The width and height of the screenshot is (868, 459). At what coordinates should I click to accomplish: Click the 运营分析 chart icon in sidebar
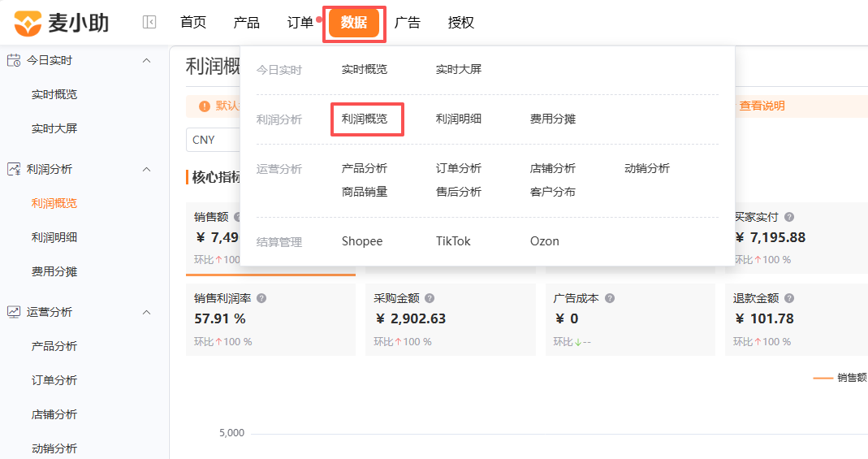14,312
